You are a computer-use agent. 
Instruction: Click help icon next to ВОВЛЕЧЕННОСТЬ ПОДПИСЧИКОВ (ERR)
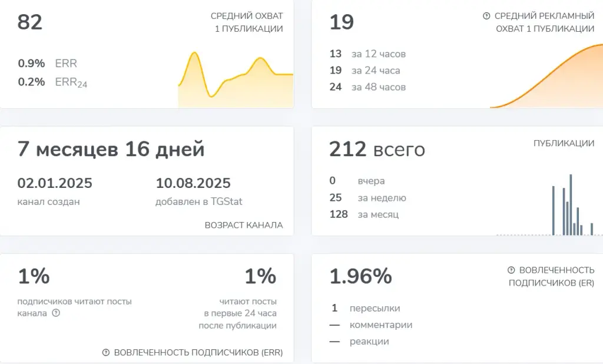pyautogui.click(x=106, y=352)
